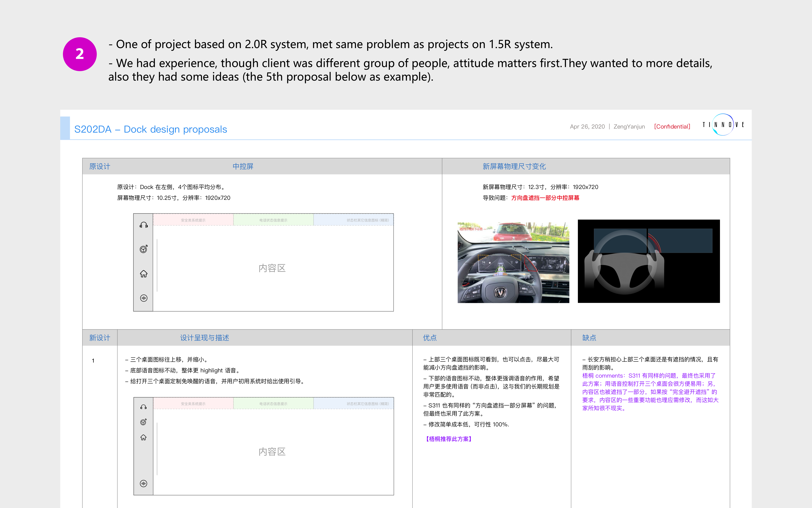812x508 pixels.
Task: Click the TINNOVE logo in the slide header
Action: (x=723, y=125)
